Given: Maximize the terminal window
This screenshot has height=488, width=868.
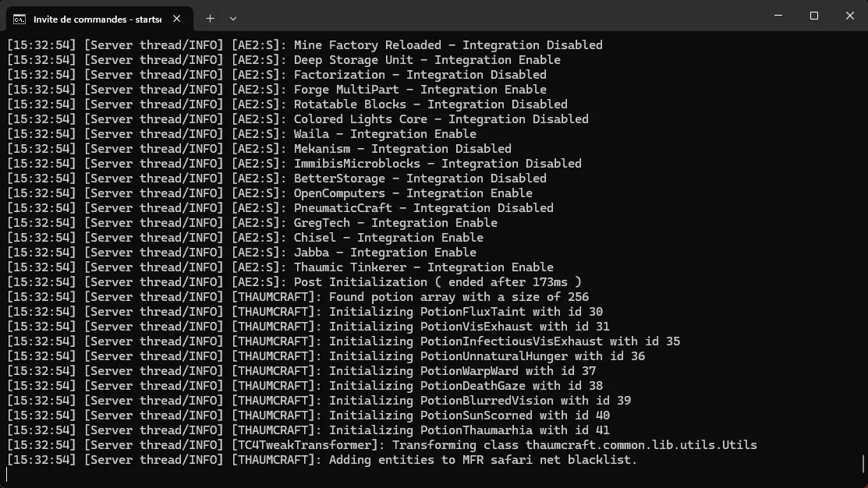Looking at the screenshot, I should pos(814,16).
